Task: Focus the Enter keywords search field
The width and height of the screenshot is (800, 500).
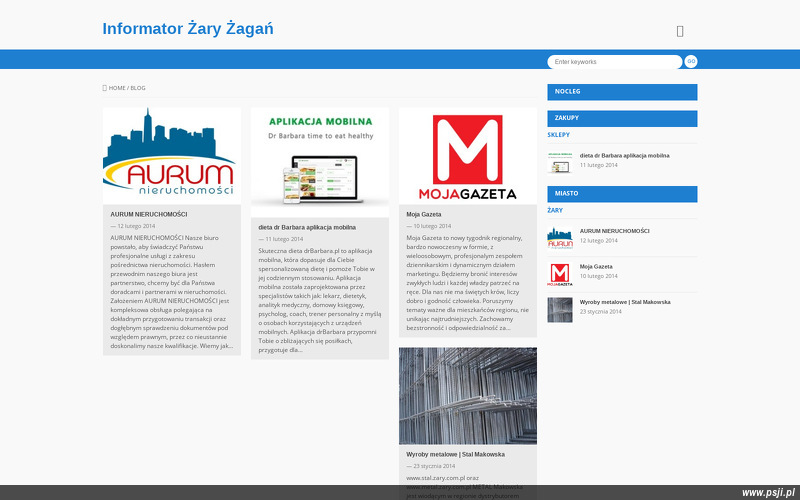Action: coord(614,62)
